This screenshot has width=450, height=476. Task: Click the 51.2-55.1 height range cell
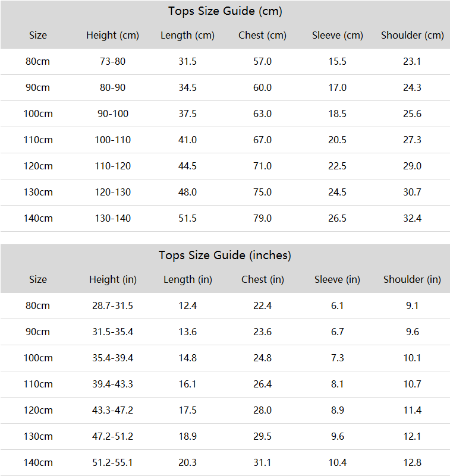pos(113,462)
